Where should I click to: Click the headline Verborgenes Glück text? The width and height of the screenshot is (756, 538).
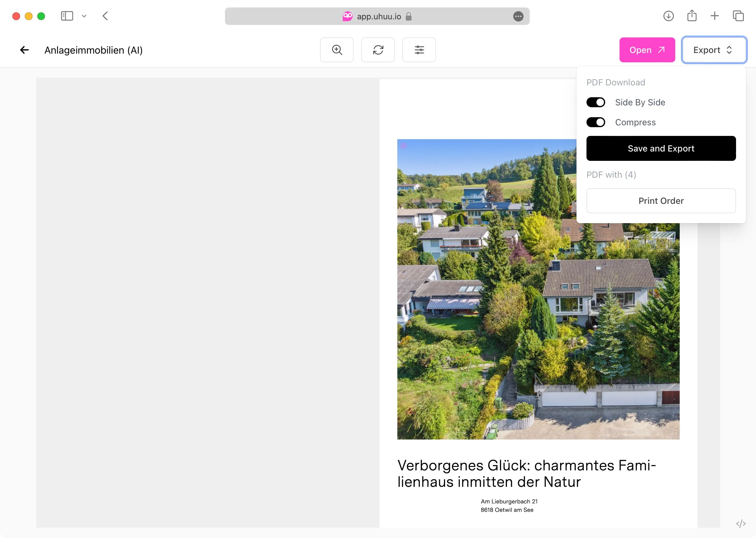pos(527,473)
